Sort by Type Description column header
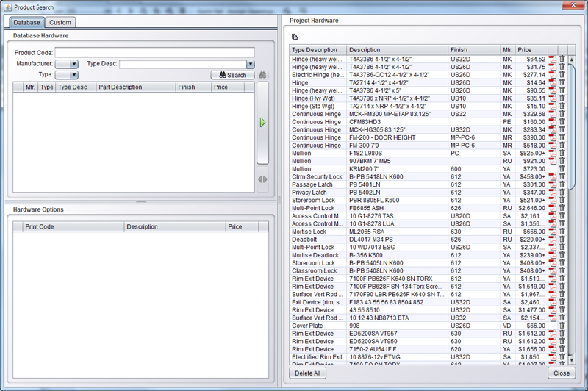The height and width of the screenshot is (391, 588). [x=318, y=50]
